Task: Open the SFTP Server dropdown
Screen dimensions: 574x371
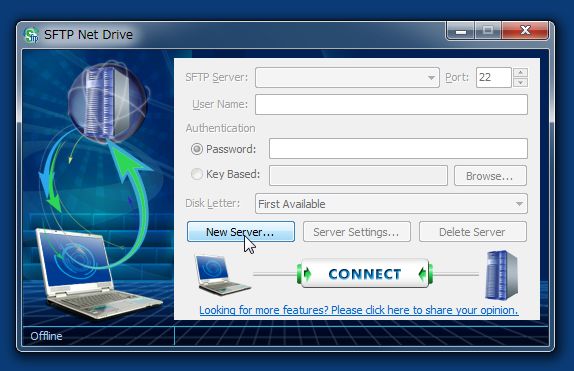Action: 431,78
